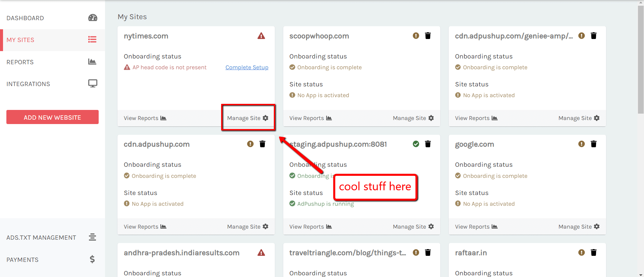
Task: Click the scrollbar down arrow
Action: 641,275
